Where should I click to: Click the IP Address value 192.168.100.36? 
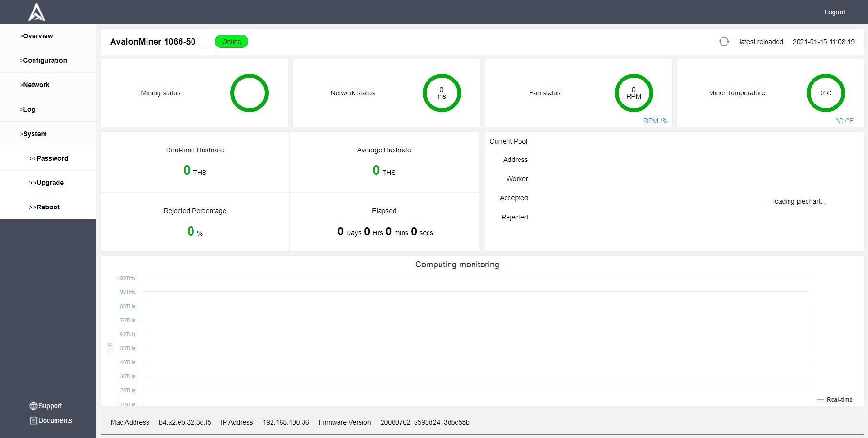pyautogui.click(x=286, y=422)
